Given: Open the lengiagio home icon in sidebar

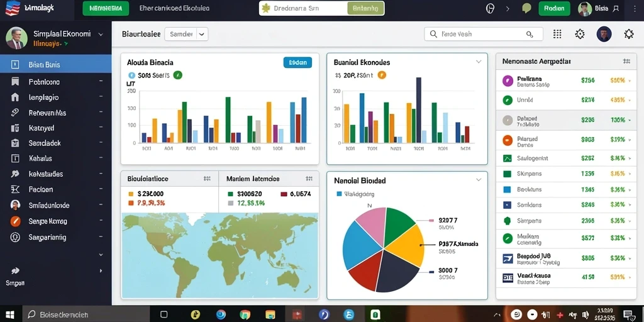Looking at the screenshot, I should point(15,97).
